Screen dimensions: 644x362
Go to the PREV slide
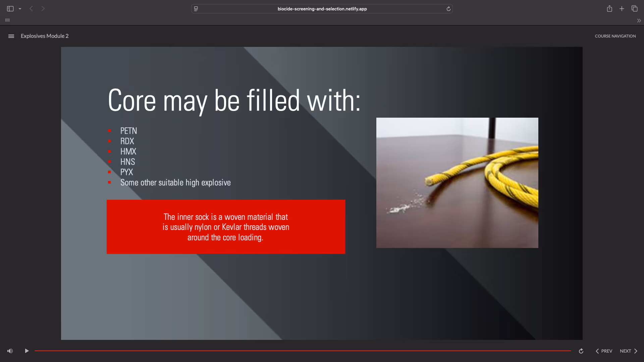coord(604,351)
